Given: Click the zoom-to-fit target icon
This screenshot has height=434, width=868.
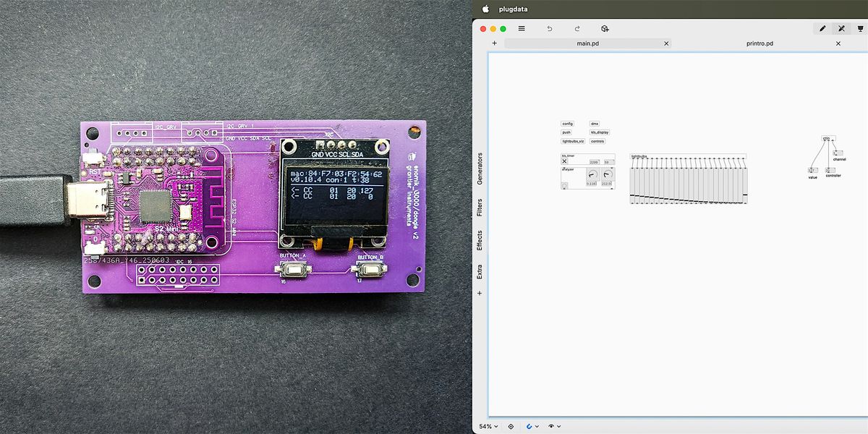Looking at the screenshot, I should (x=511, y=427).
